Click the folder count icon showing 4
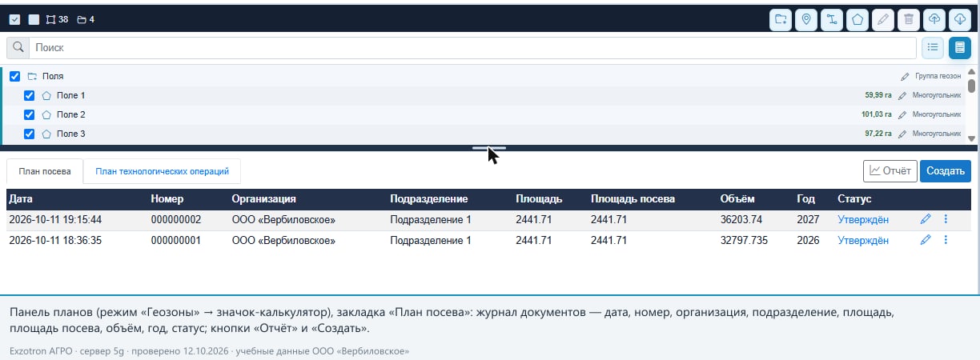Image resolution: width=980 pixels, height=360 pixels. 82,19
